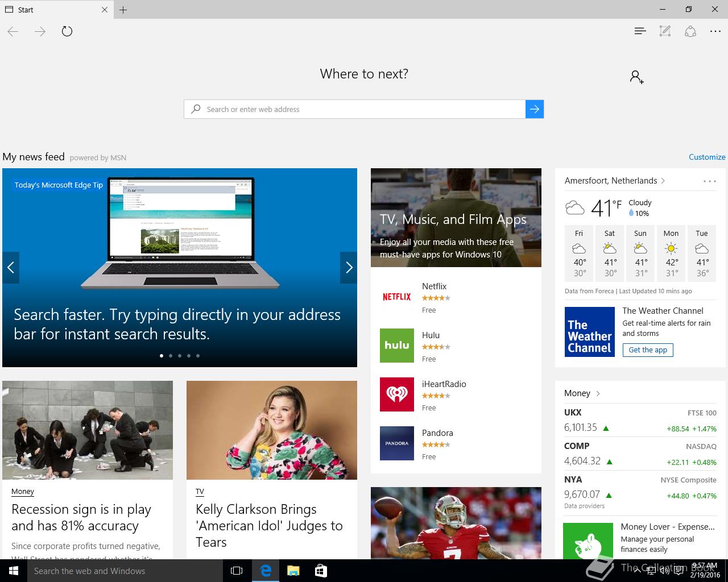The width and height of the screenshot is (728, 582).
Task: Open the Make a Web Note icon
Action: pos(665,31)
